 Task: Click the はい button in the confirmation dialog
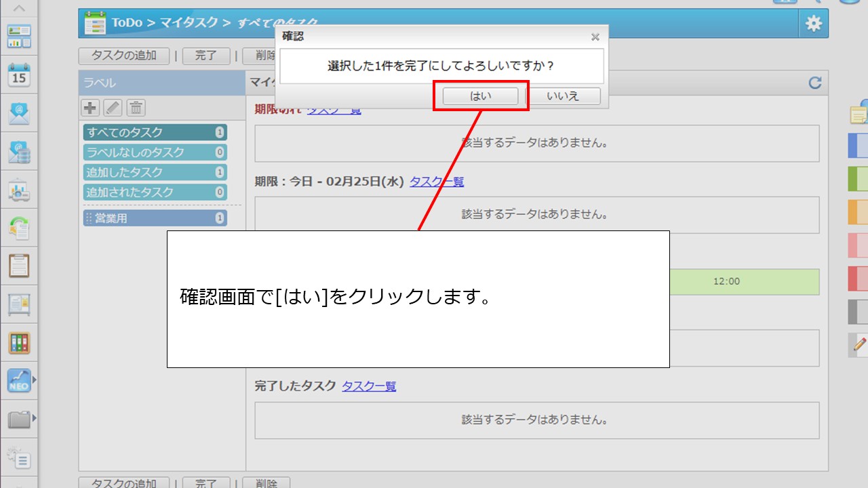[x=480, y=96]
